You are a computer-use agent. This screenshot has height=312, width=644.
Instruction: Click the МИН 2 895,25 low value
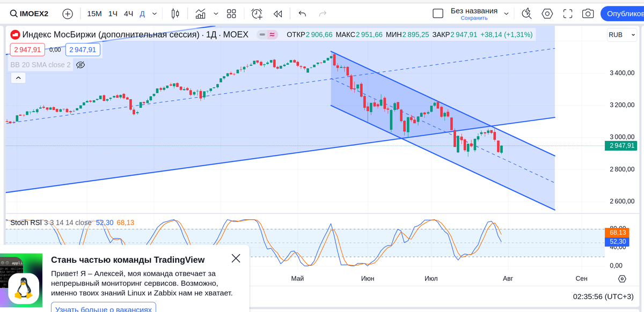[407, 35]
